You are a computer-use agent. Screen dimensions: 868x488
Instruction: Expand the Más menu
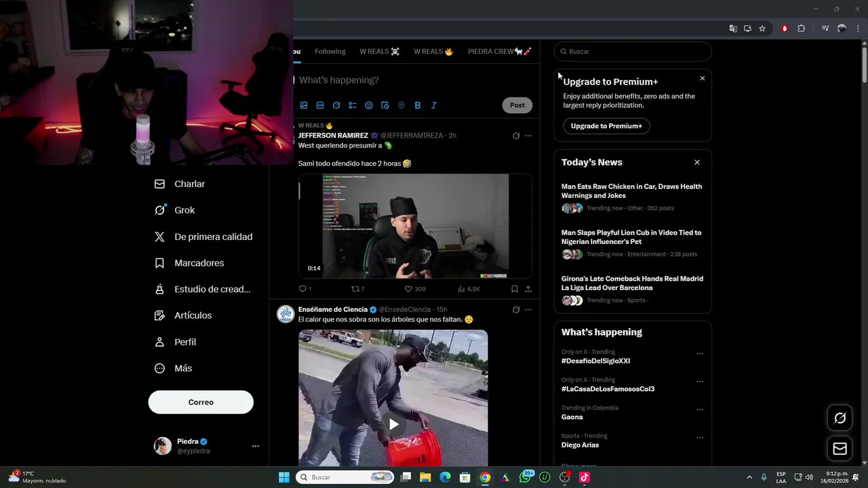pyautogui.click(x=173, y=369)
